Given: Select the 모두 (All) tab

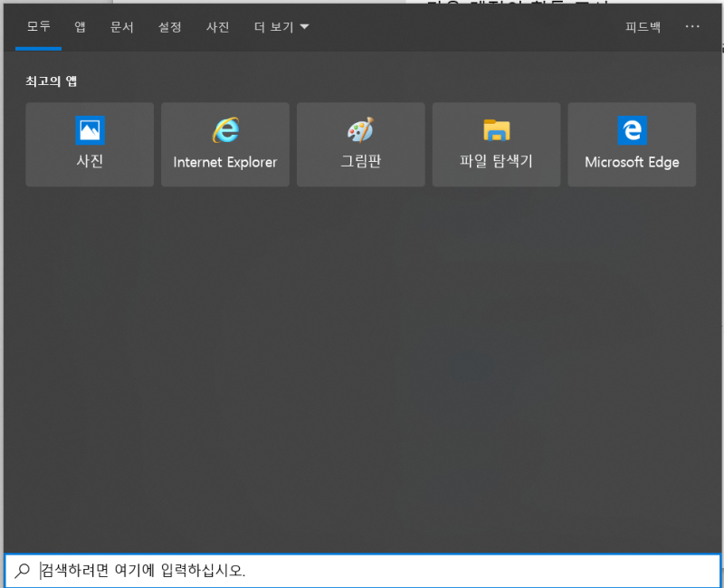Looking at the screenshot, I should [38, 27].
